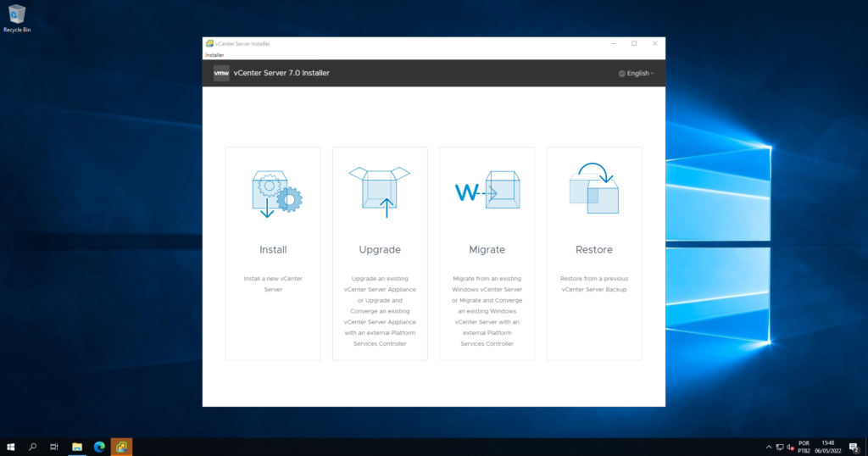Image resolution: width=868 pixels, height=456 pixels.
Task: Click the vmw logo in header
Action: tap(221, 73)
